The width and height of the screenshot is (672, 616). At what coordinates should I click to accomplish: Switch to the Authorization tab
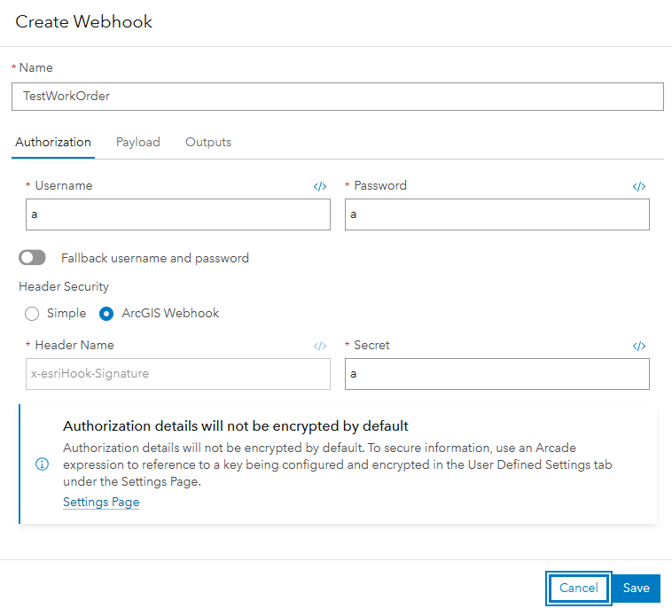coord(53,142)
